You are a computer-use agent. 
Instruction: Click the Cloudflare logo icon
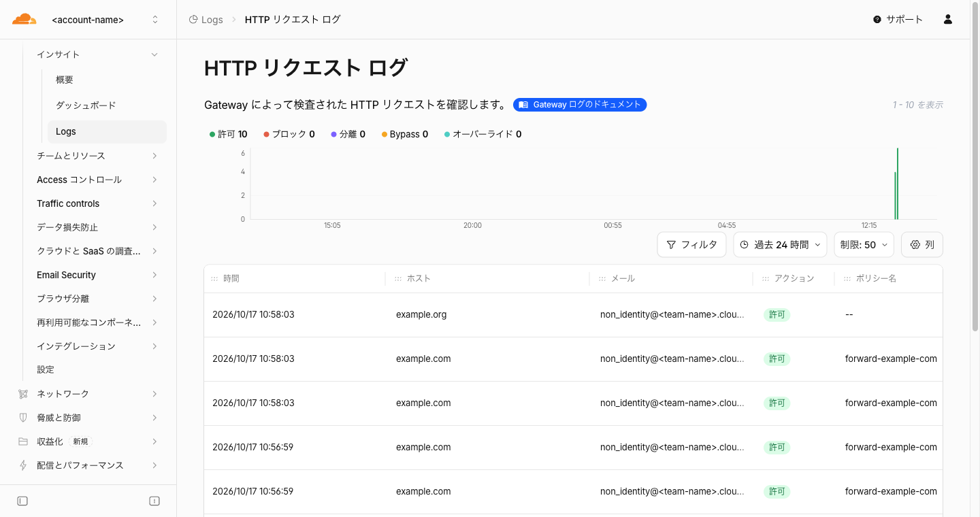point(24,19)
